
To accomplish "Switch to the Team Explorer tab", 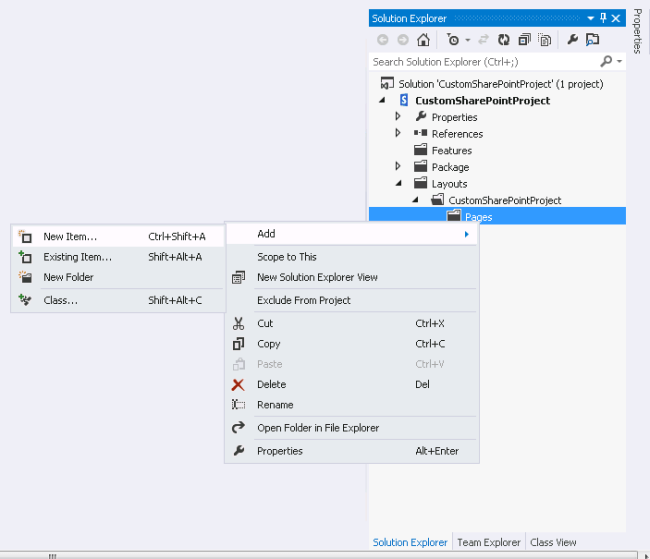I will pos(488,542).
